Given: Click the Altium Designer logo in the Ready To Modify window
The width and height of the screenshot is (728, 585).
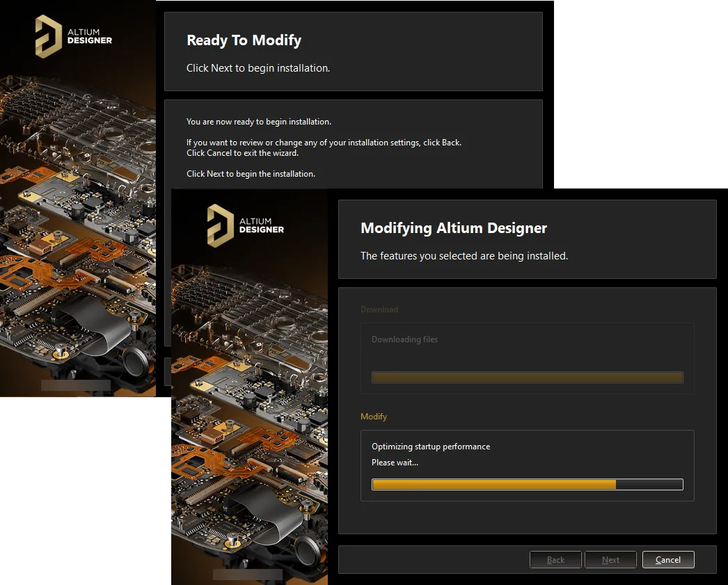Looking at the screenshot, I should click(x=74, y=36).
